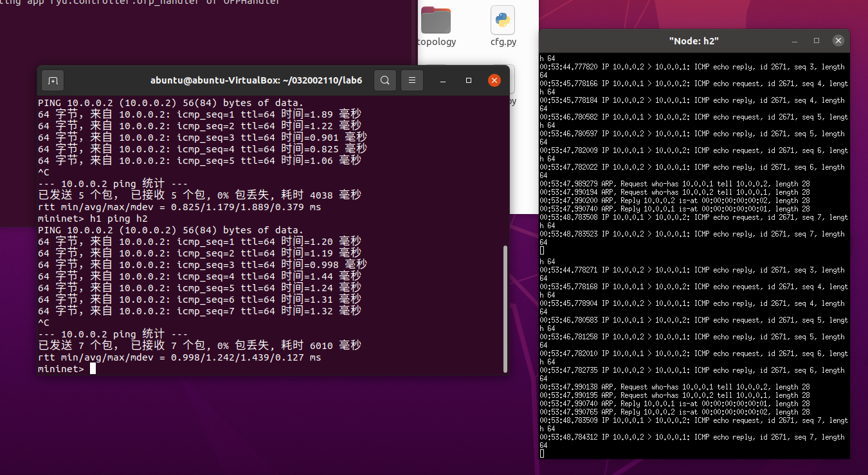Minimize the abuntu lab6 terminal window
The width and height of the screenshot is (868, 475).
443,80
